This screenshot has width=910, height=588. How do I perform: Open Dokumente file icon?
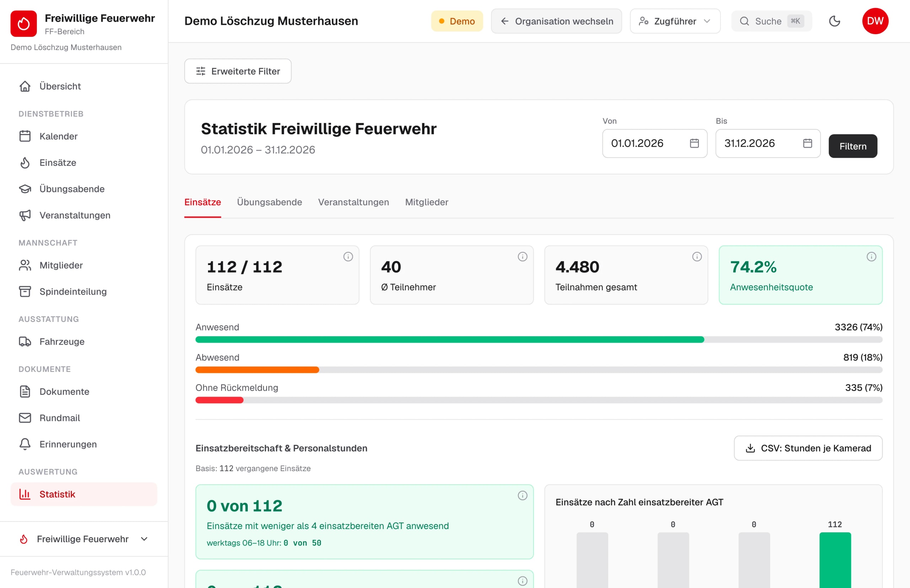click(25, 392)
